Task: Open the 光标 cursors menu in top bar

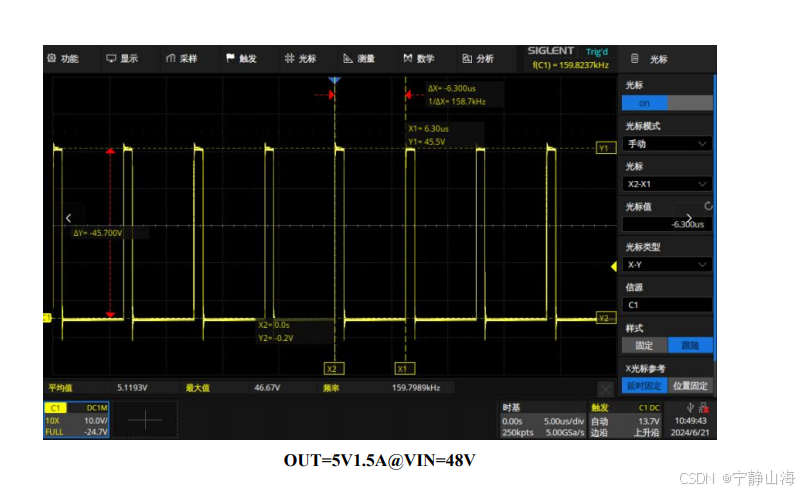Action: pyautogui.click(x=300, y=59)
